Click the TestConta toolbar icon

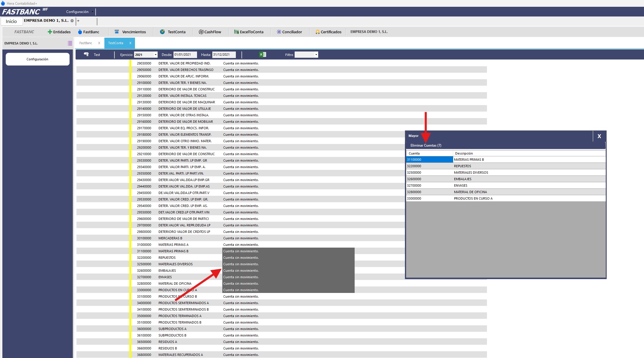click(x=162, y=32)
